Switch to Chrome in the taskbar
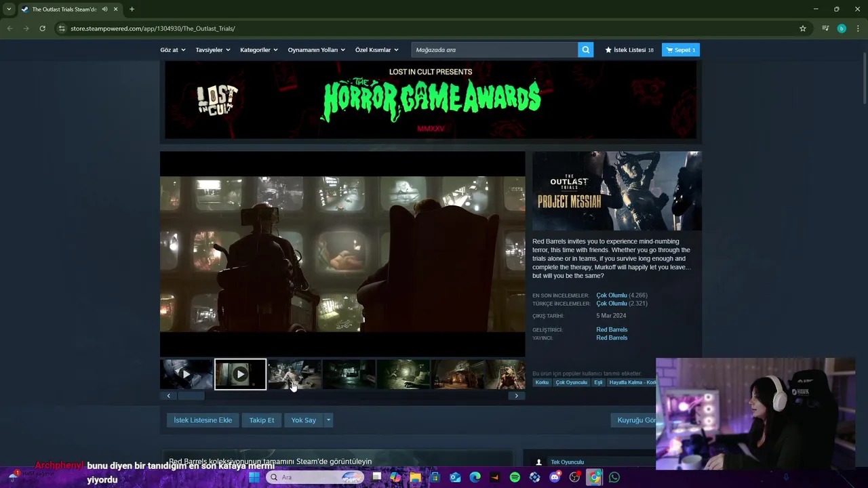 click(595, 477)
